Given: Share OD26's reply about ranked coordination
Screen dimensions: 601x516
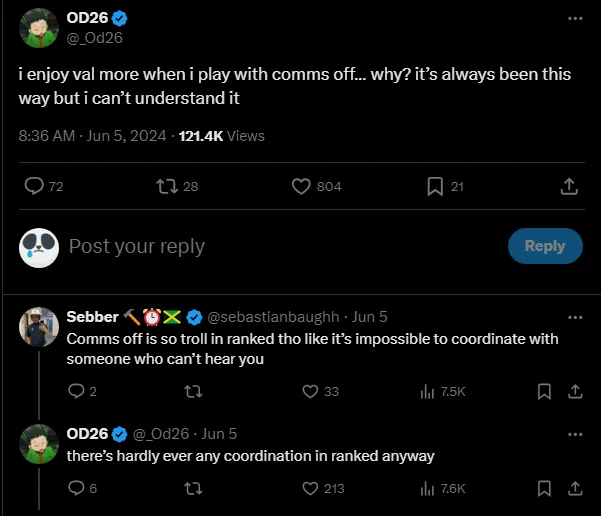Looking at the screenshot, I should (575, 488).
